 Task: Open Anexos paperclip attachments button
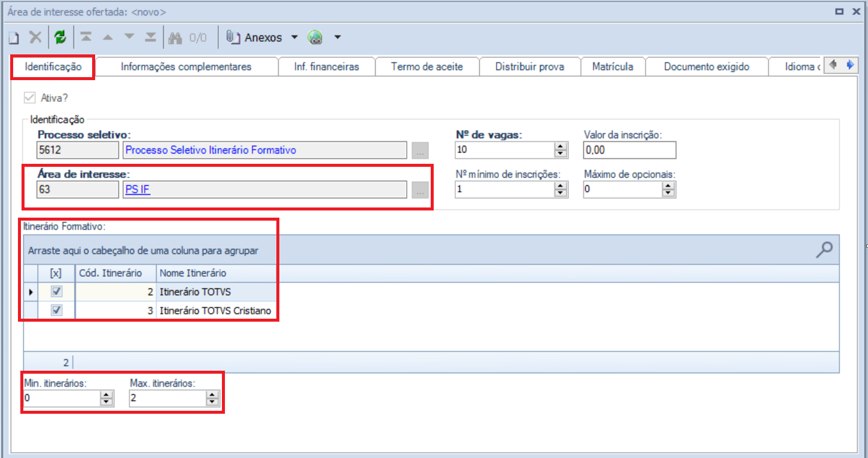(254, 38)
